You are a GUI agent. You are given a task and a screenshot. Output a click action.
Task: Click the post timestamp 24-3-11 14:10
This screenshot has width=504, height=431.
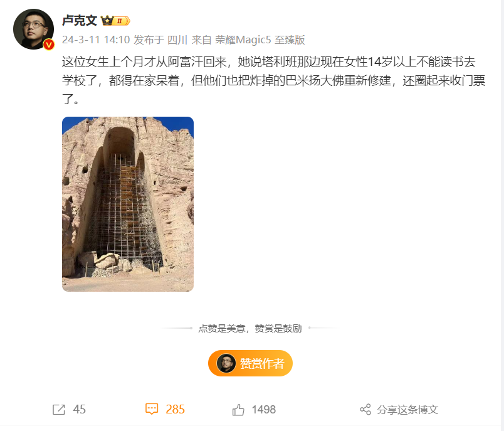(96, 40)
